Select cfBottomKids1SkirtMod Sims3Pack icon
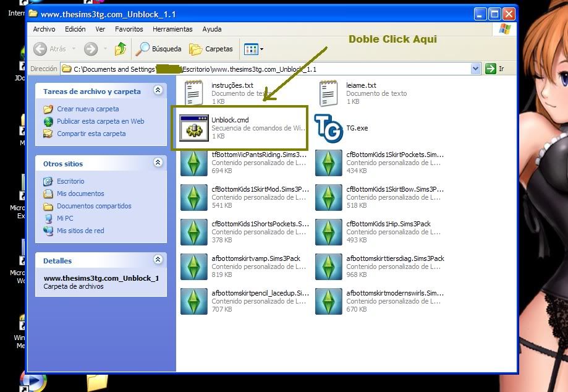The height and width of the screenshot is (392, 568). [194, 197]
